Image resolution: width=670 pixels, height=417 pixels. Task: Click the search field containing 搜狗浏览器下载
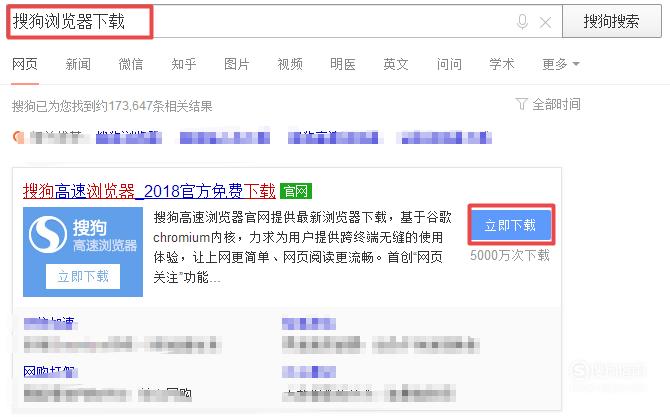point(284,21)
